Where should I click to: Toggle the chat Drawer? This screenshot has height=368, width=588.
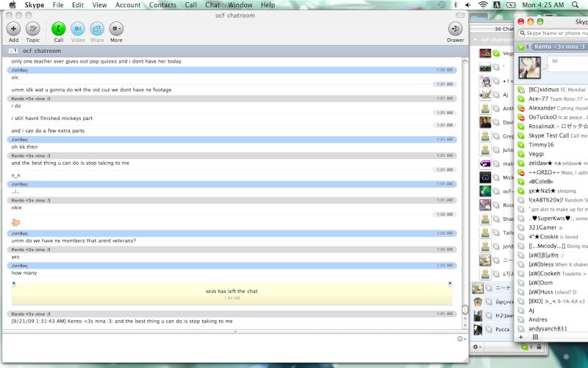point(455,29)
